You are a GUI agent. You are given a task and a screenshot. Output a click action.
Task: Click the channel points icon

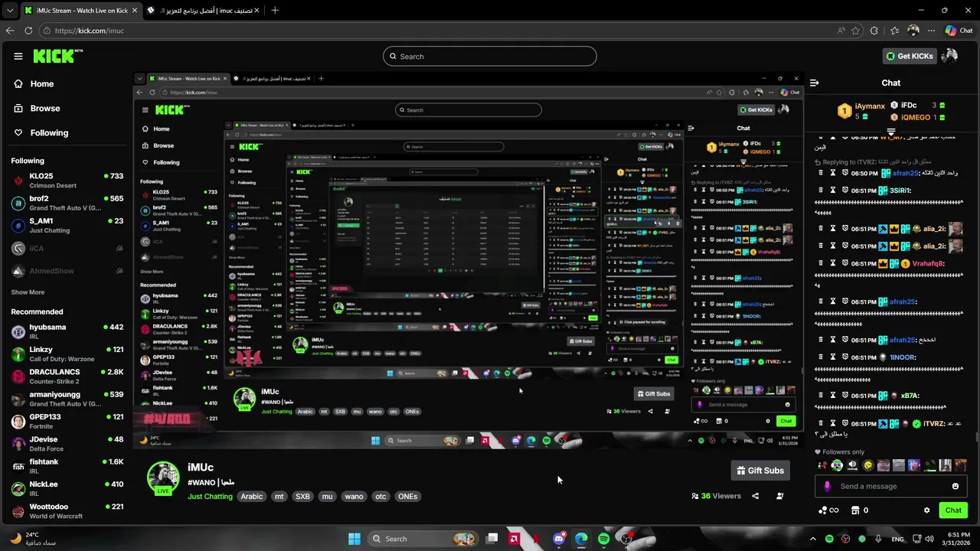[x=827, y=510]
